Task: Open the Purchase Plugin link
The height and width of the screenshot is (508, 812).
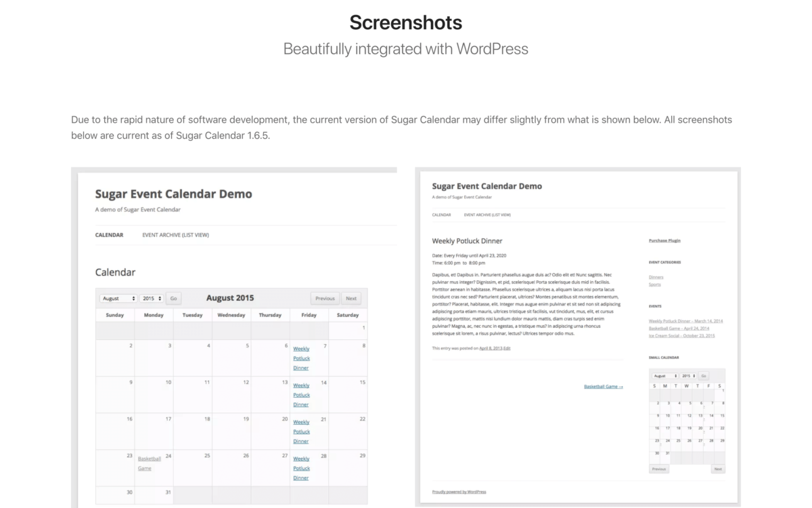Action: (x=664, y=240)
